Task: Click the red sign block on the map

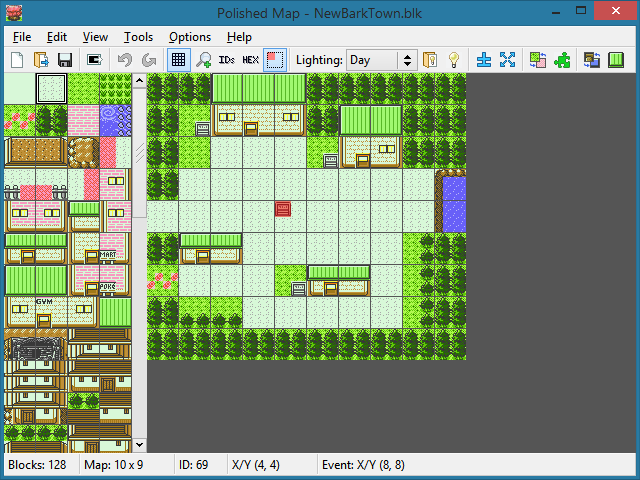Action: 283,209
